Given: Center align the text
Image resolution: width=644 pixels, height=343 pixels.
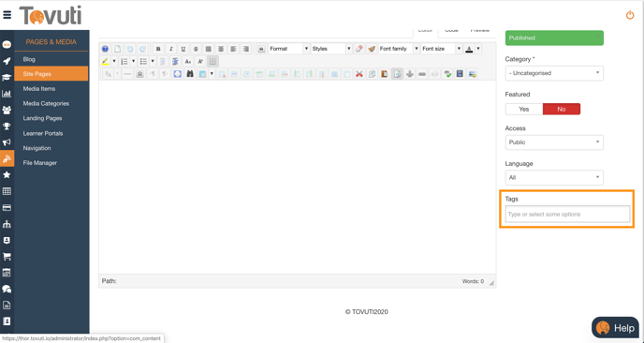Looking at the screenshot, I should 221,49.
